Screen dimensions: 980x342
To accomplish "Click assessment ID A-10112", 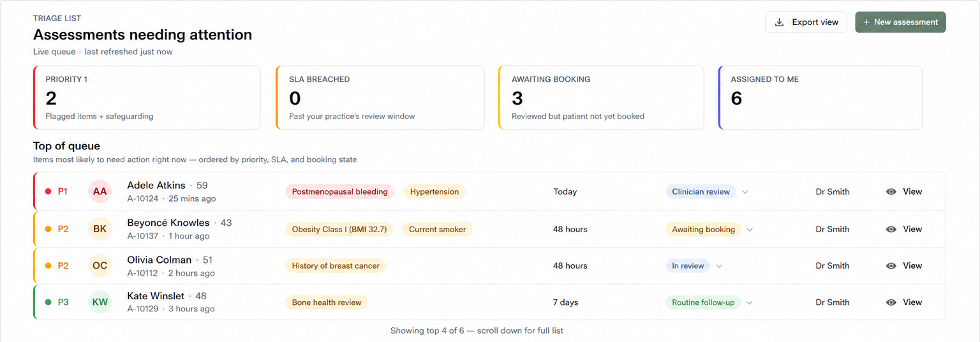I will click(x=142, y=273).
